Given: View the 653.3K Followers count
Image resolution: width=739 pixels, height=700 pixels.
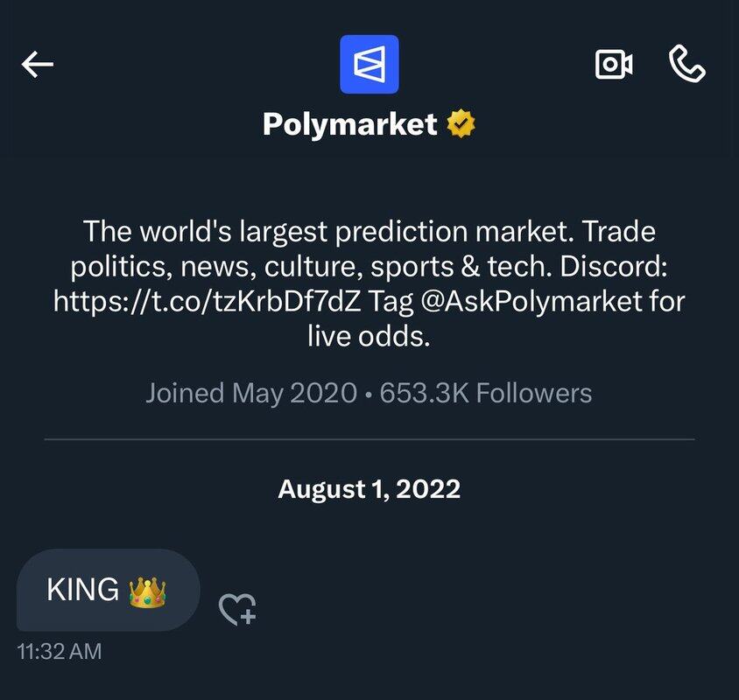Looking at the screenshot, I should tap(486, 393).
